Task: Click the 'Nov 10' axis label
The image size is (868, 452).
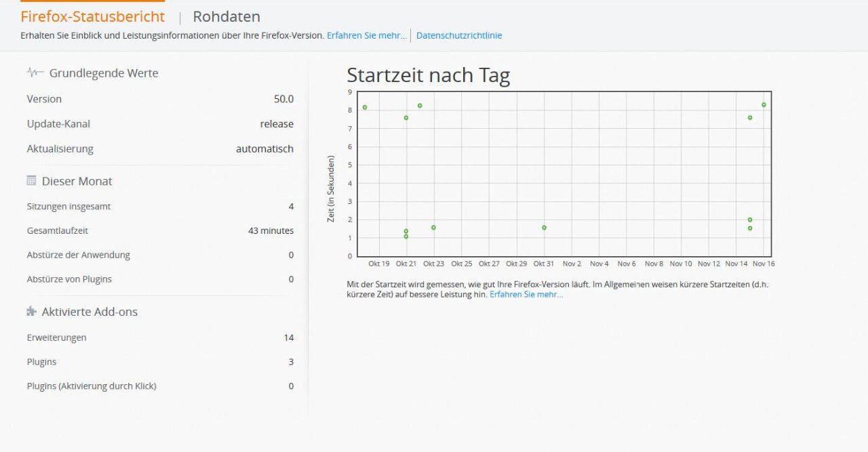Action: pyautogui.click(x=681, y=264)
